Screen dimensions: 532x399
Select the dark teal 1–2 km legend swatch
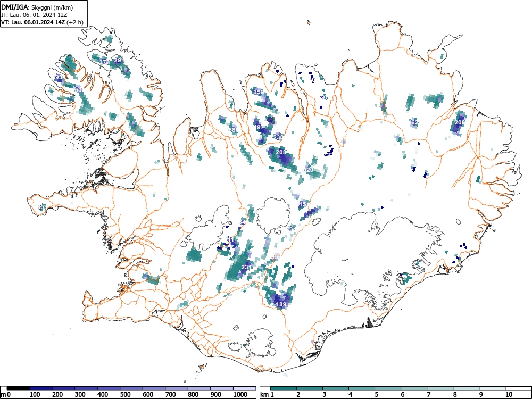284,388
